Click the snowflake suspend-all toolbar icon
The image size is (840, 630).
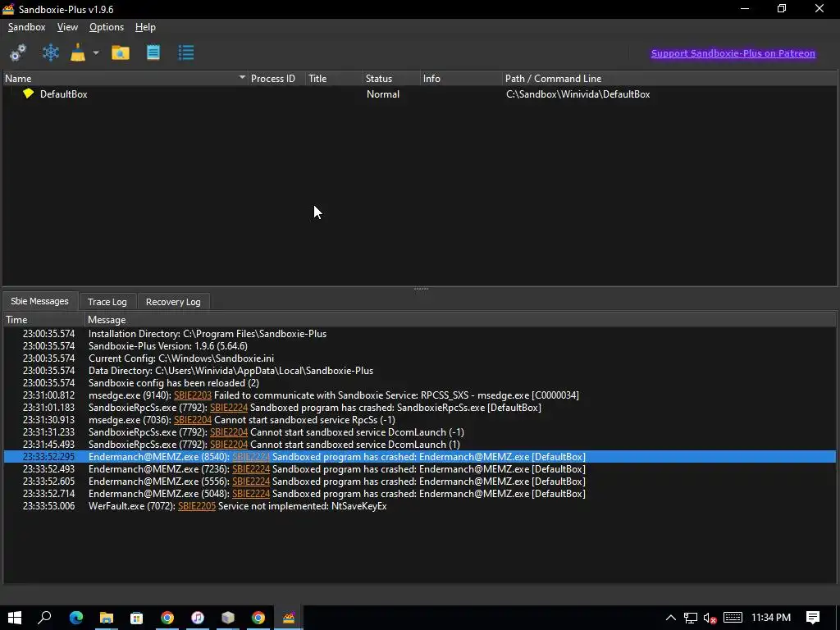tap(50, 52)
